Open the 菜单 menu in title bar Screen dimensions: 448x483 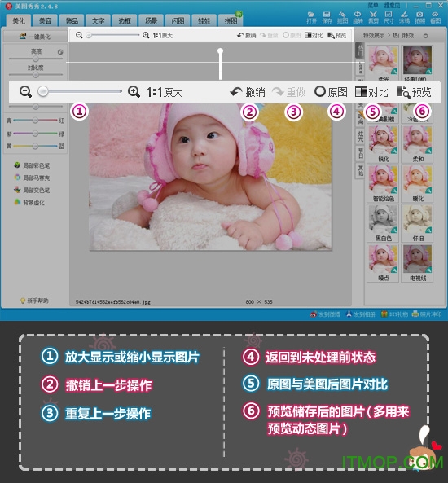pyautogui.click(x=373, y=5)
